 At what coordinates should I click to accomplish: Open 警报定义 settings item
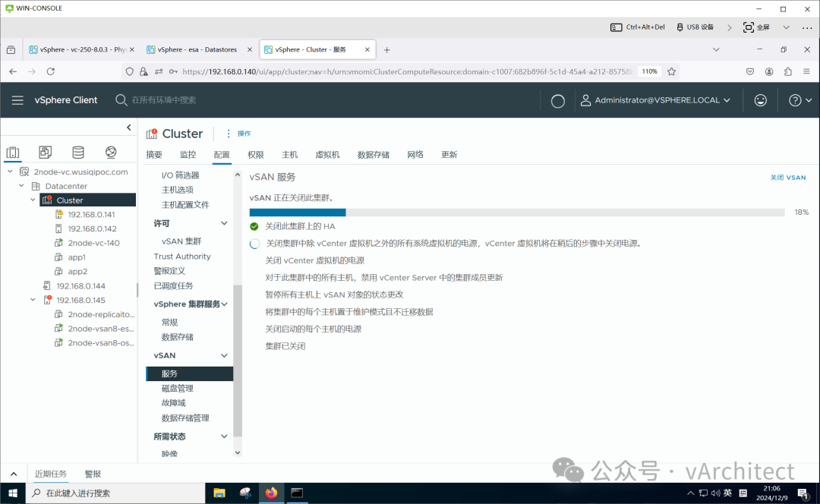(x=169, y=271)
